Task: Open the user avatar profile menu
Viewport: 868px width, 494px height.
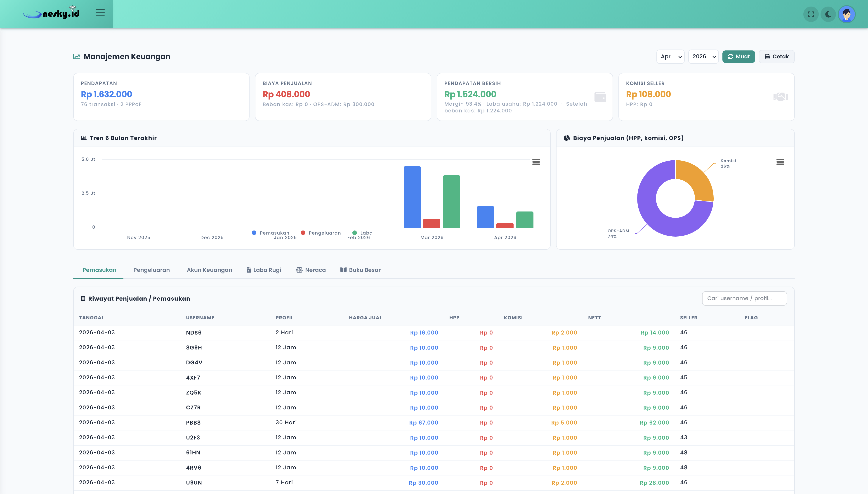Action: (846, 14)
